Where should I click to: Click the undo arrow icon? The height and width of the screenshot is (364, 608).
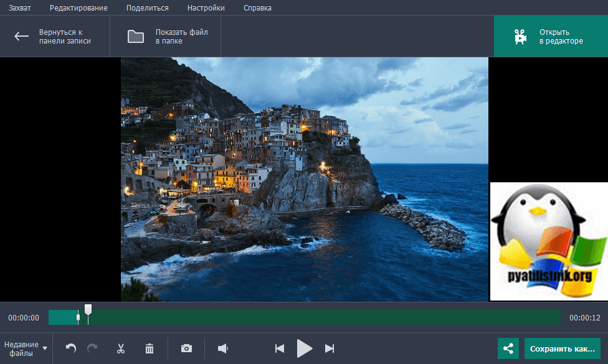71,349
